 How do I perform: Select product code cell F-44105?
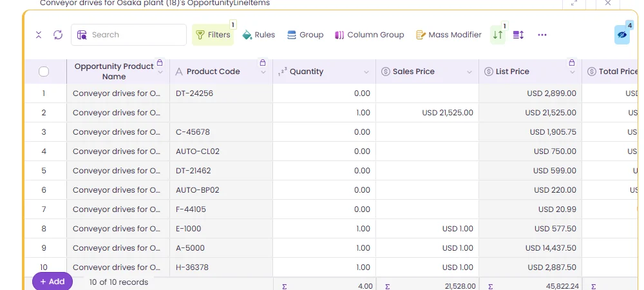221,209
